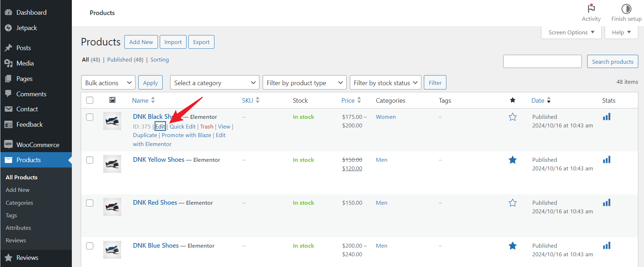Click the Finish setup circle icon
The height and width of the screenshot is (267, 644).
click(x=626, y=9)
